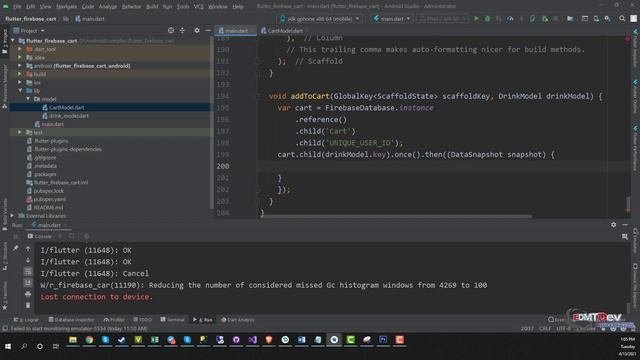Image resolution: width=640 pixels, height=360 pixels.
Task: Select CartModel.dart in the project tree
Action: click(67, 107)
